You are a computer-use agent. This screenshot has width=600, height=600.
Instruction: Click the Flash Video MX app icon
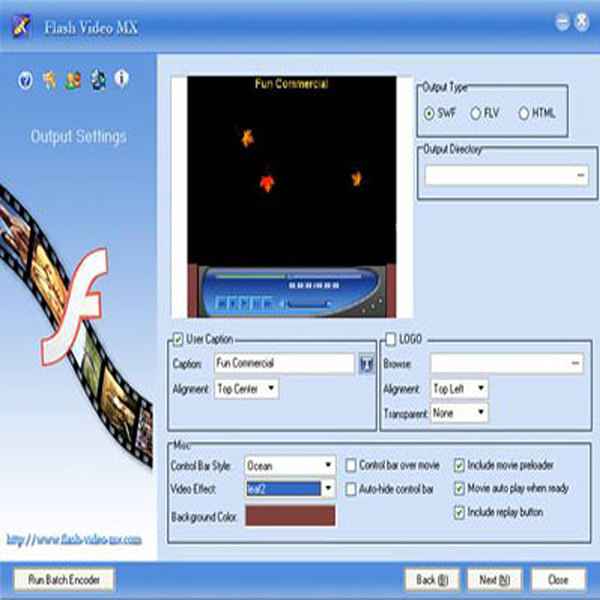(21, 26)
